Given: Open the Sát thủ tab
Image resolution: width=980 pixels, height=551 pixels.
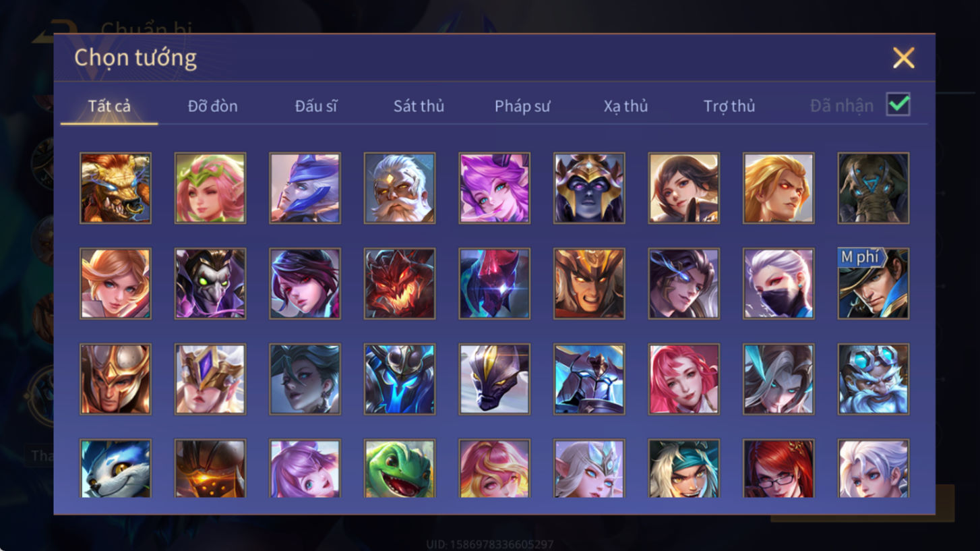Looking at the screenshot, I should click(419, 106).
